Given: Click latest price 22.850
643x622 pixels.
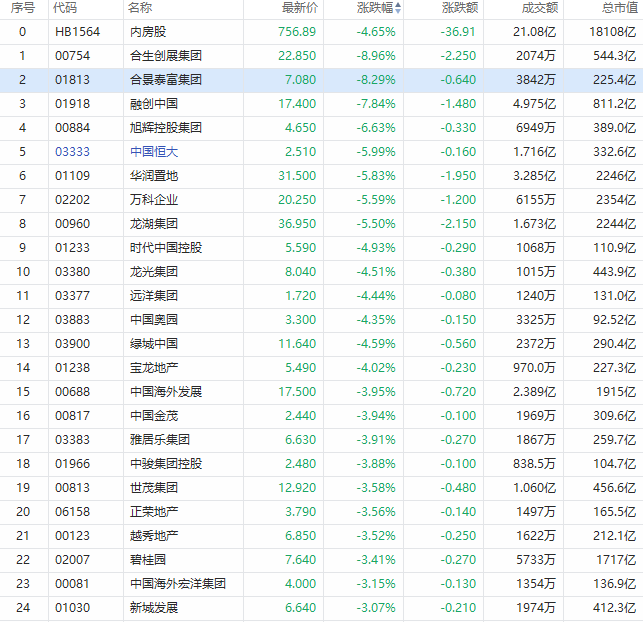Looking at the screenshot, I should tap(297, 56).
